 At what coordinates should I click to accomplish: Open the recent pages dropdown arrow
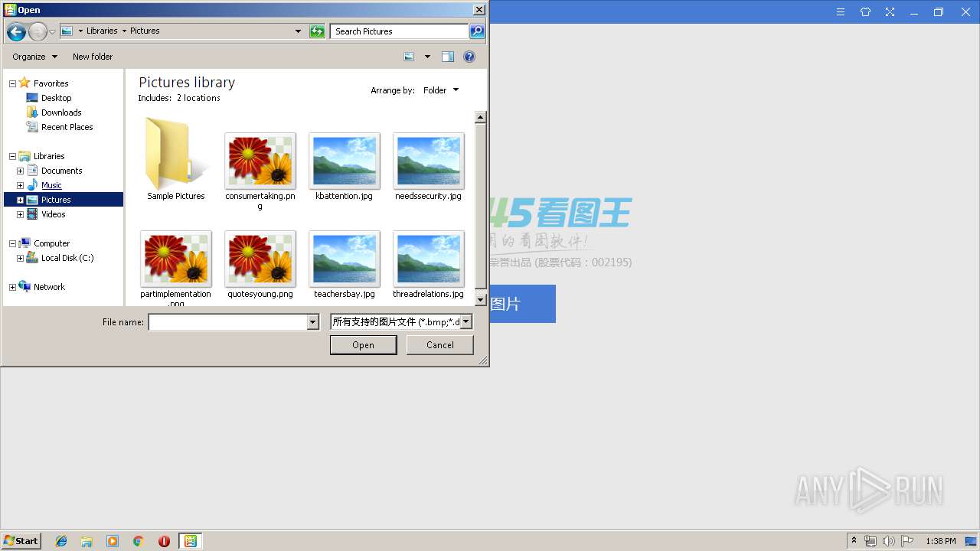tap(52, 31)
